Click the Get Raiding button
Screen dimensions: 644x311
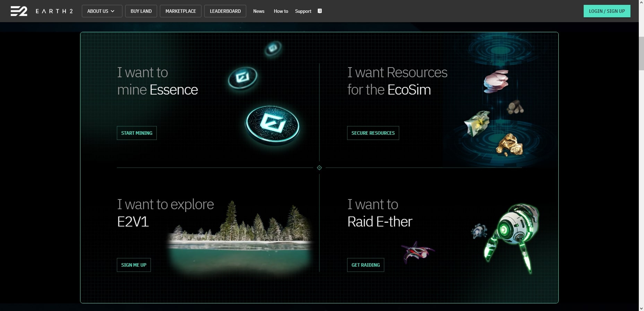coord(366,265)
